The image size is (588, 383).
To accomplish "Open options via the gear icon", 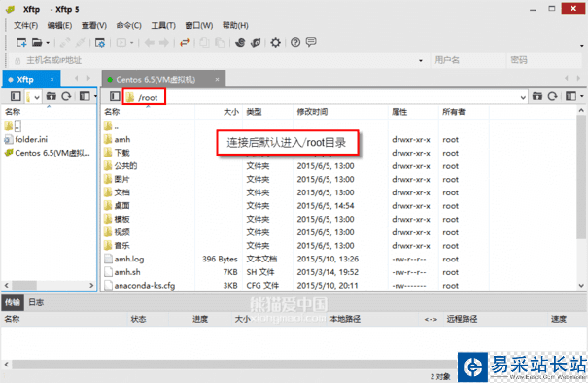I will (x=276, y=43).
